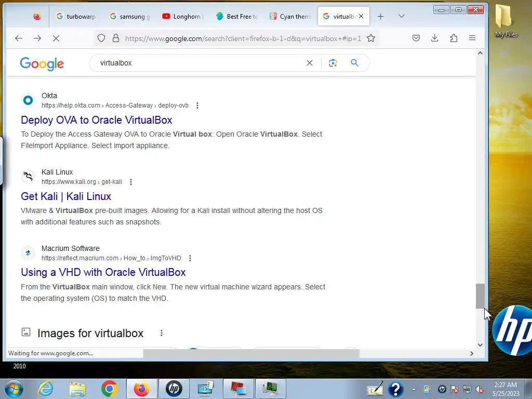Open the pinned Firefox View tab
The image size is (532, 399).
37,16
